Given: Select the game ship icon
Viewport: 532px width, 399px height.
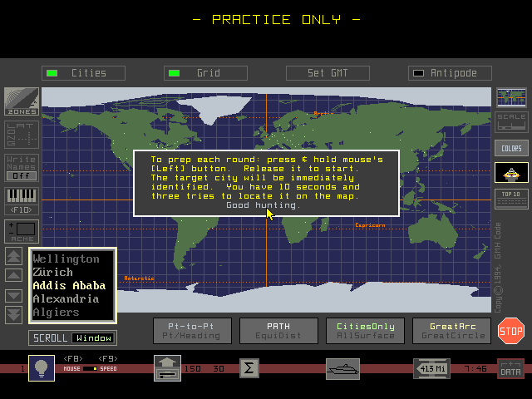Looking at the screenshot, I should click(511, 173).
